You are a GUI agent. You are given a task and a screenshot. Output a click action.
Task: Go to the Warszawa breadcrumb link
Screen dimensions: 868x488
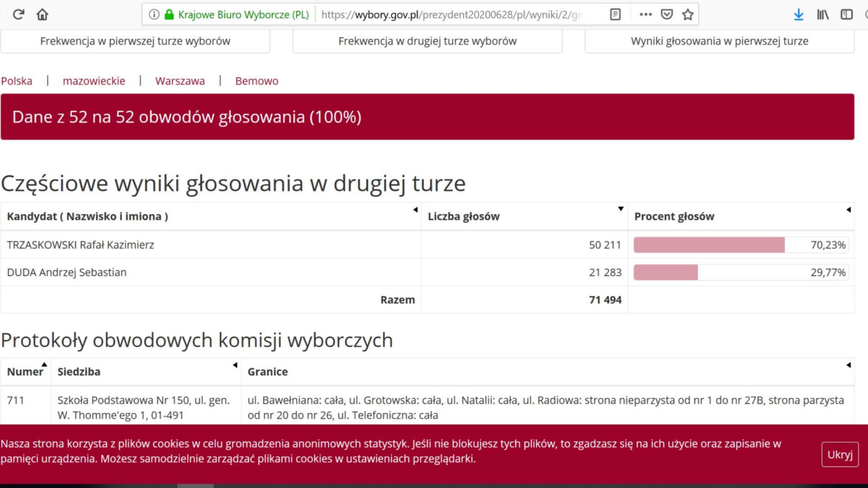point(180,81)
